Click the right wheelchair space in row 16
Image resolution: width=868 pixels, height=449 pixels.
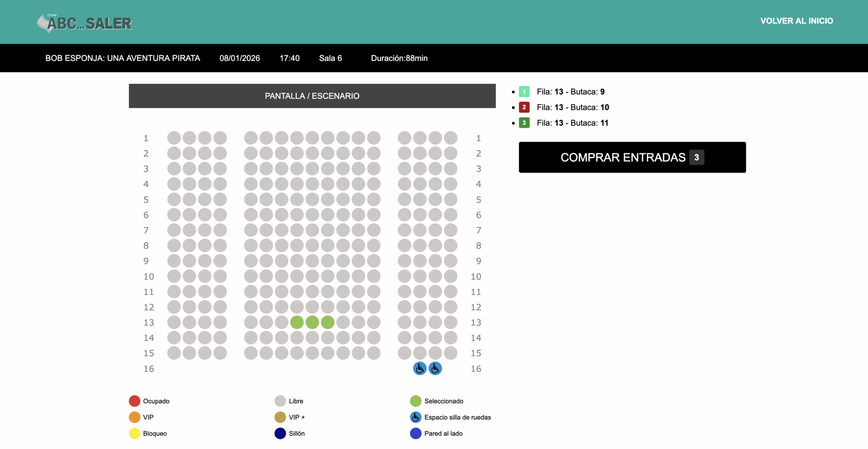435,368
